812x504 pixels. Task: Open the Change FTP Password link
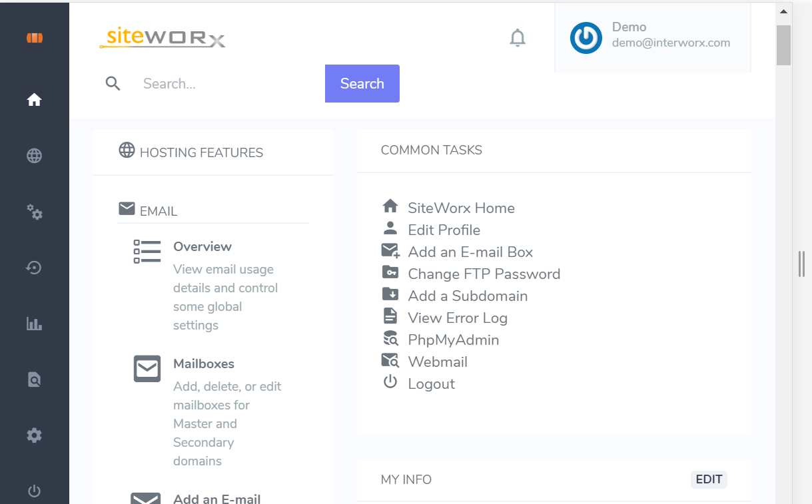pyautogui.click(x=484, y=274)
